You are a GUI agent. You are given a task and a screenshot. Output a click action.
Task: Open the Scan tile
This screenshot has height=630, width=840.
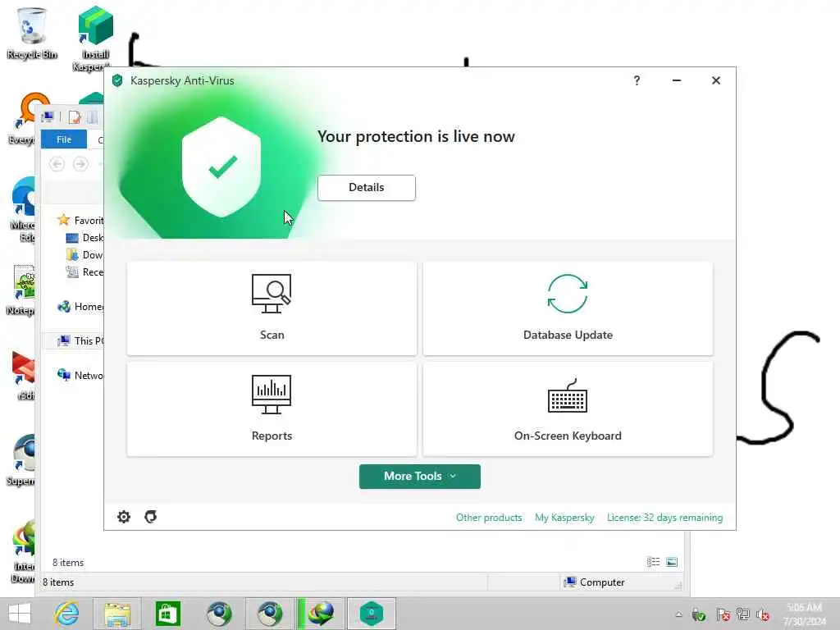(272, 308)
